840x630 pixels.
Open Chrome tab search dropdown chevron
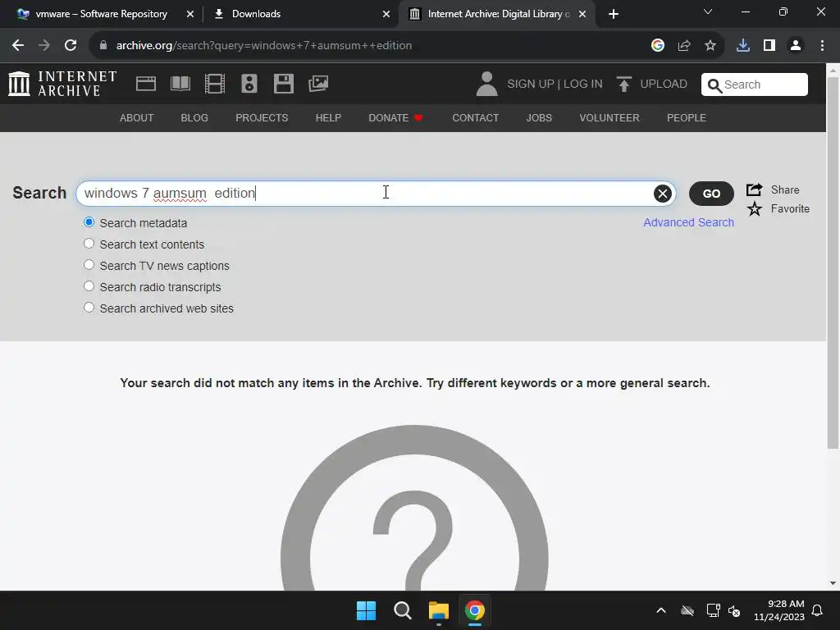[x=708, y=11]
